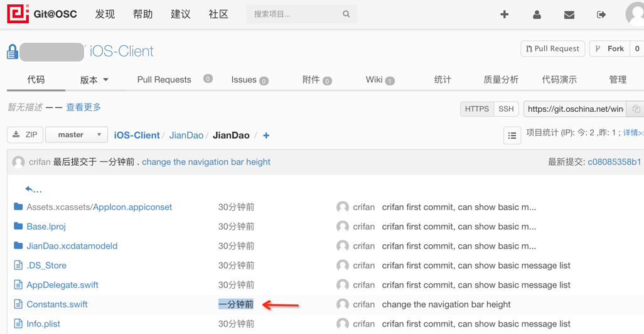Click the Git@OSC logo icon

click(18, 14)
